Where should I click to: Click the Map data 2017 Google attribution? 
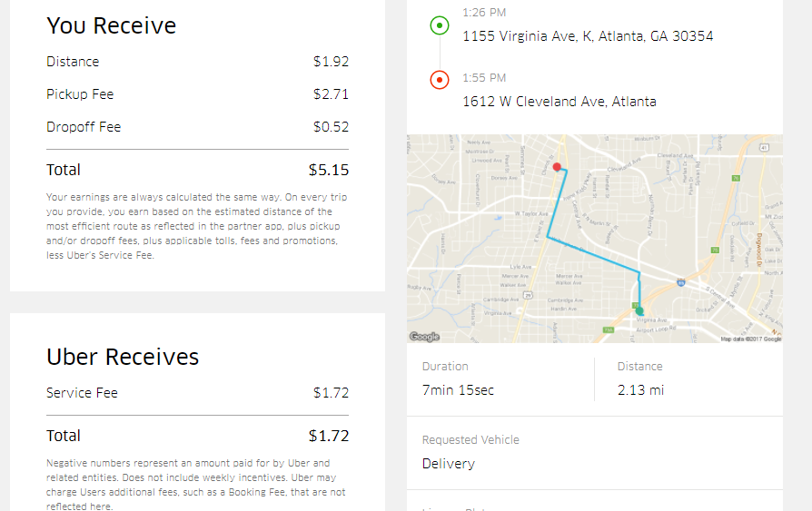(751, 339)
